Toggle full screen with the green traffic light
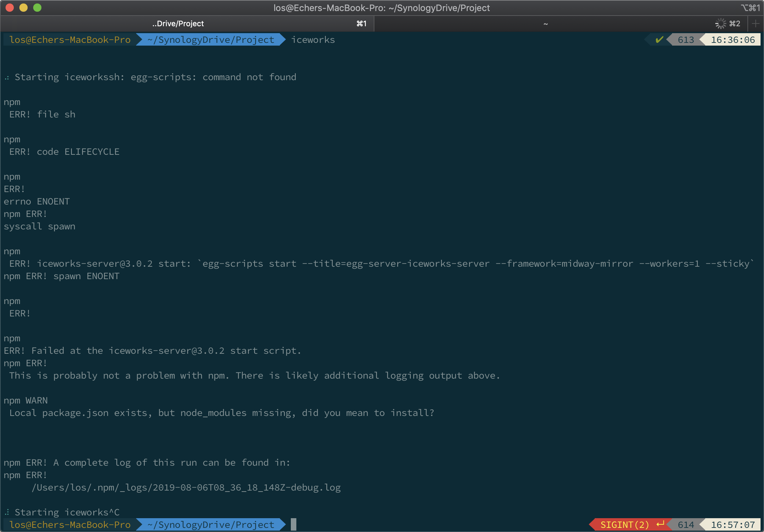This screenshot has height=532, width=764. [37, 7]
